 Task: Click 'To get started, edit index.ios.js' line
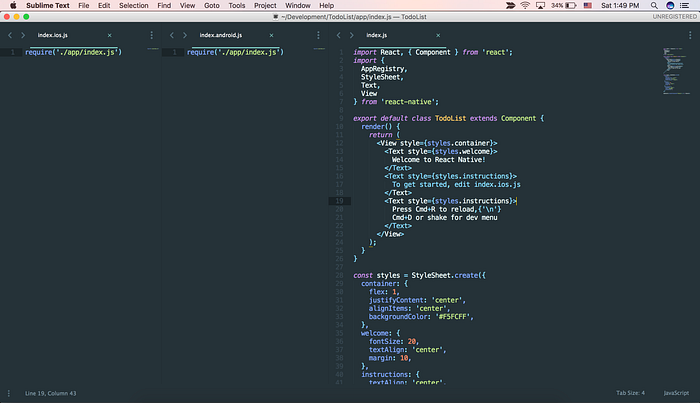pos(456,184)
